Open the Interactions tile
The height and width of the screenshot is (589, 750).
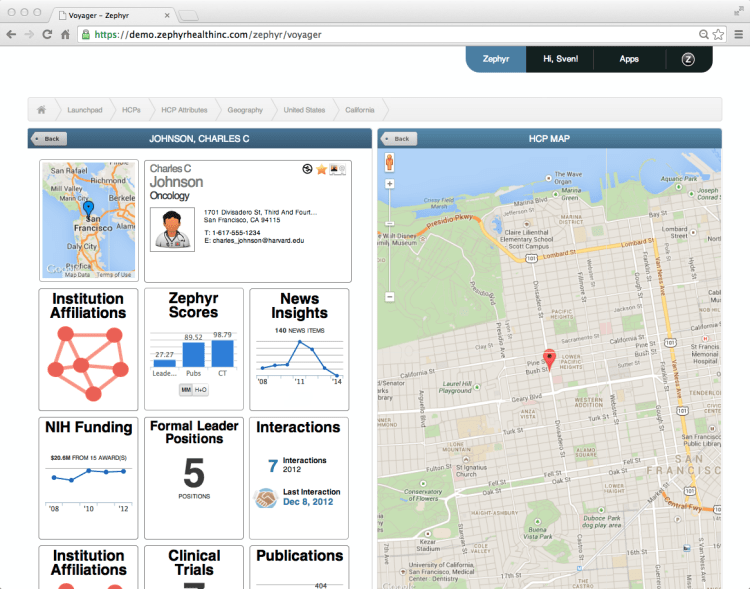(x=299, y=478)
